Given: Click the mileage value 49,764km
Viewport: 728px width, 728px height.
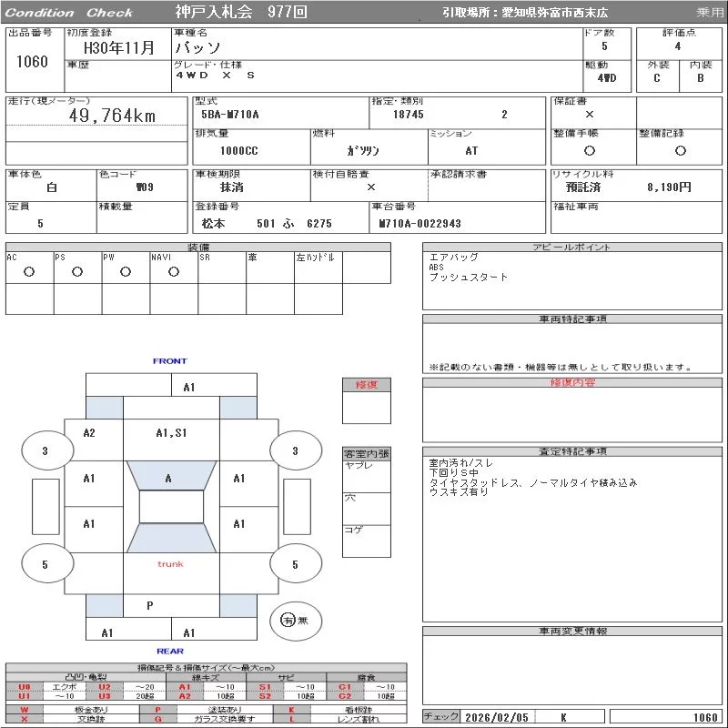Looking at the screenshot, I should pyautogui.click(x=112, y=116).
